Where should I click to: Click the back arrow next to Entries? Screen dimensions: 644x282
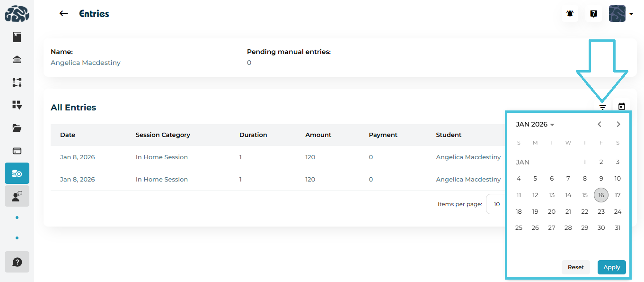point(63,14)
